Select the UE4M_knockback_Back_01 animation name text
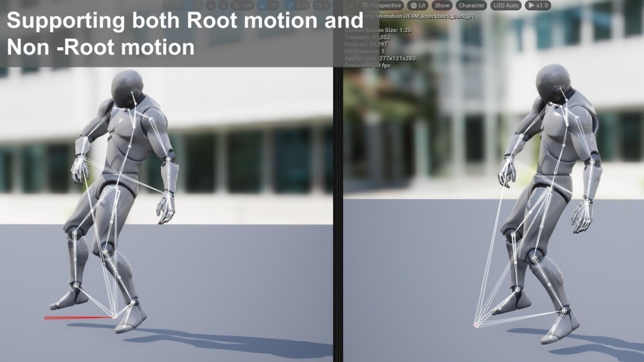Viewport: 644px width, 362px height. pyautogui.click(x=439, y=16)
